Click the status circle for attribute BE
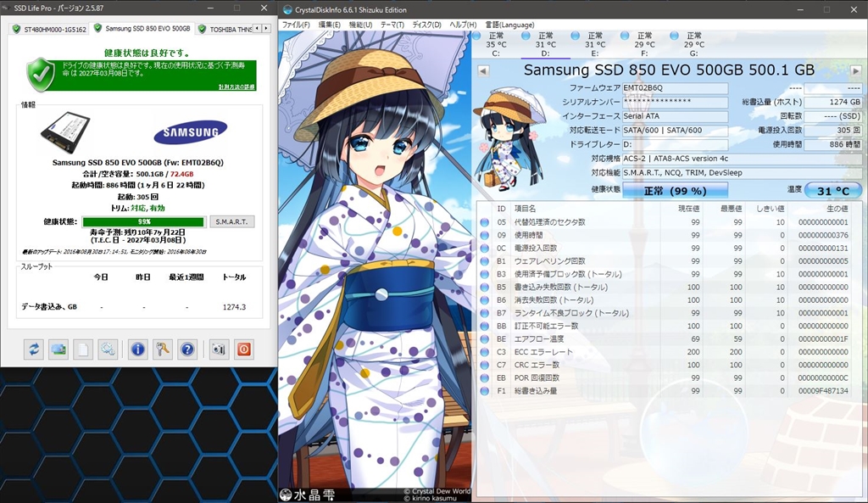The image size is (868, 503). point(484,339)
